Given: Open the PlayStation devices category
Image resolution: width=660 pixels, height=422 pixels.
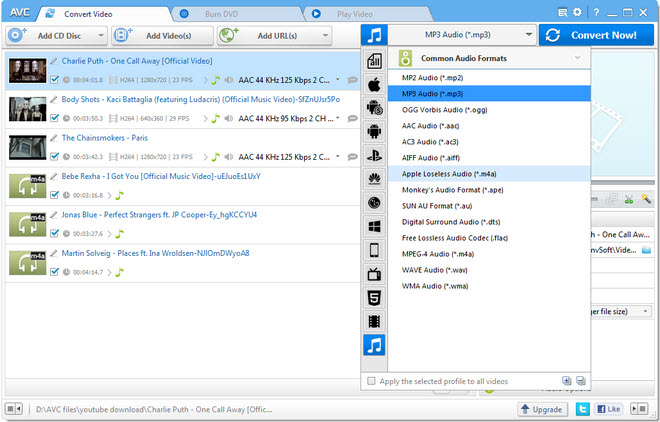Looking at the screenshot, I should 374,156.
